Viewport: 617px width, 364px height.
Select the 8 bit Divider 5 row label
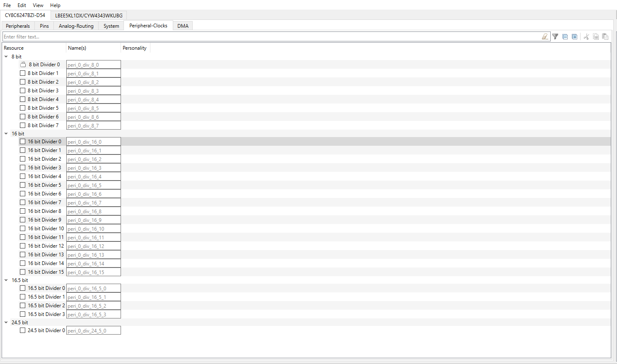(x=43, y=108)
